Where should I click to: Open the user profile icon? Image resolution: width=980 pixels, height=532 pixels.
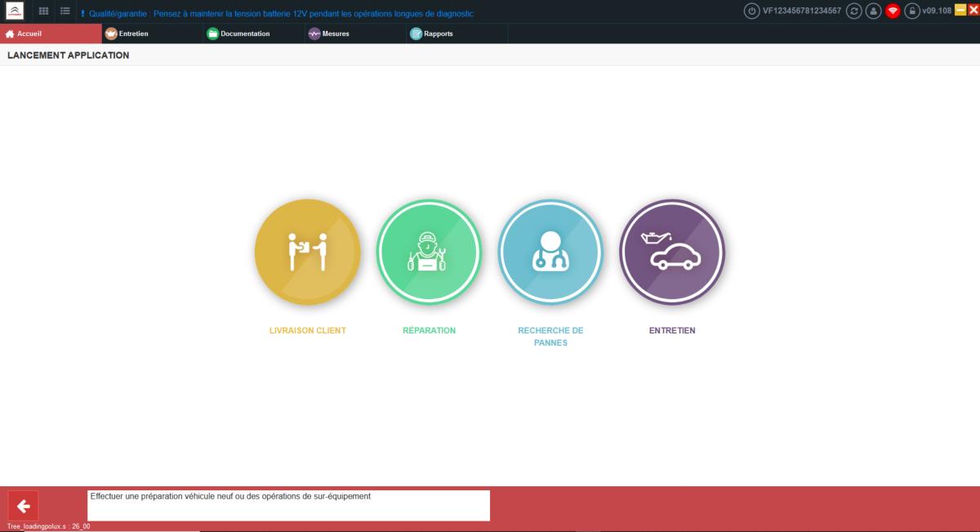(873, 11)
